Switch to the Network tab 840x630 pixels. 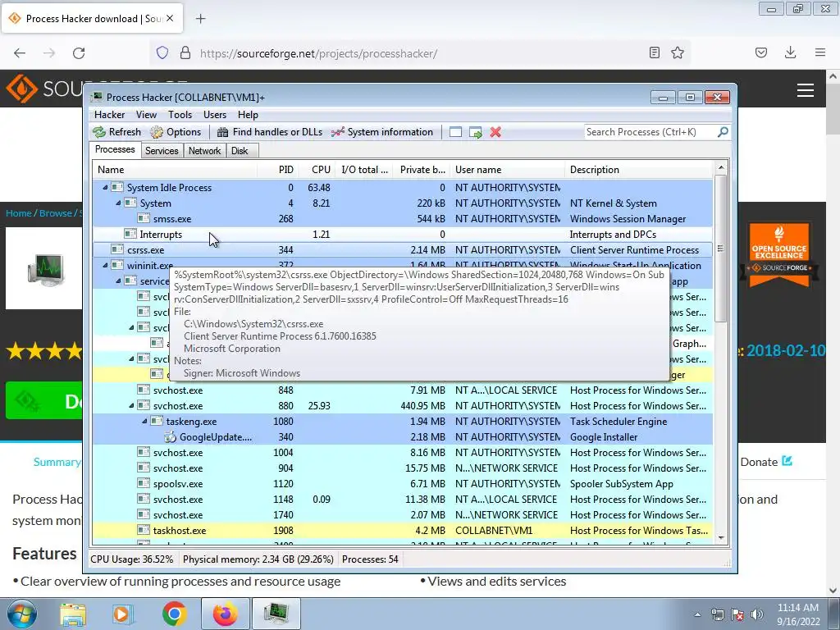[204, 151]
